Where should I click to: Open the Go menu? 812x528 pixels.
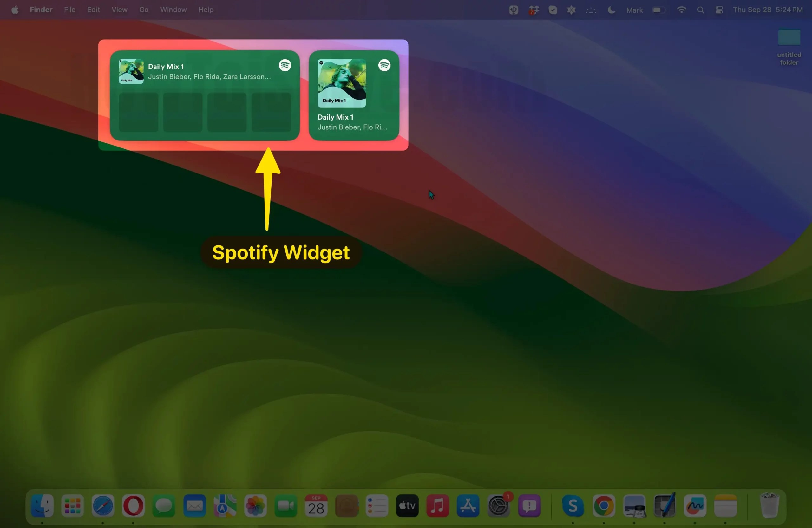coord(143,10)
